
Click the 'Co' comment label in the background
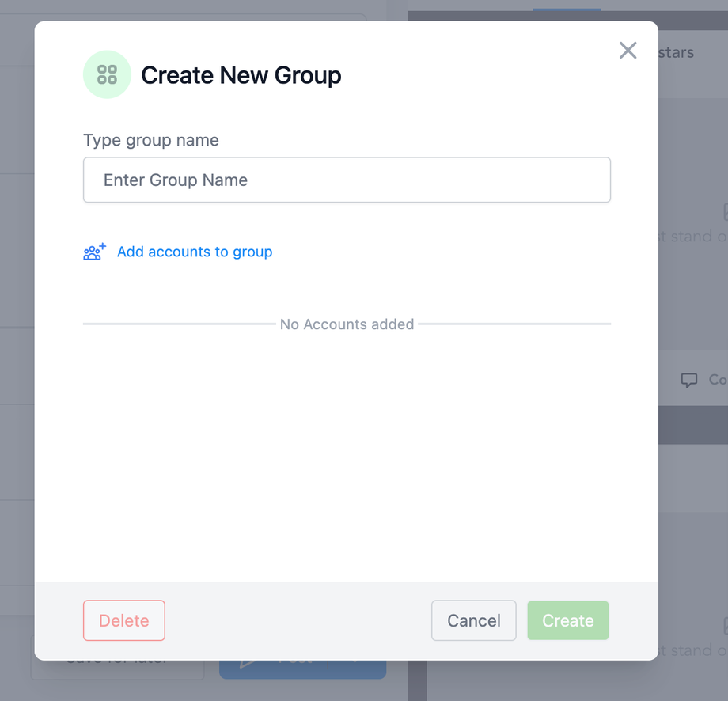click(x=717, y=380)
